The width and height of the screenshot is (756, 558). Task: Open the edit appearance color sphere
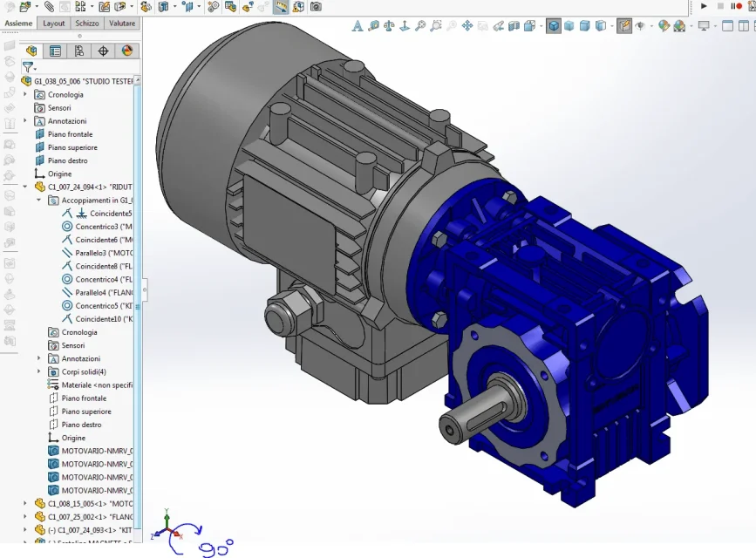pyautogui.click(x=664, y=25)
